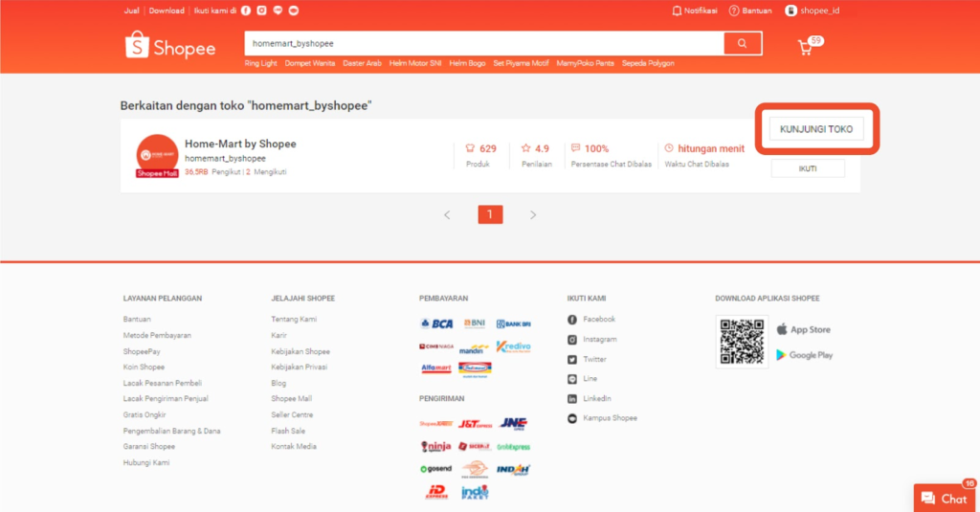Open Gratis Ongkir footer link
Image resolution: width=980 pixels, height=512 pixels.
coord(145,415)
